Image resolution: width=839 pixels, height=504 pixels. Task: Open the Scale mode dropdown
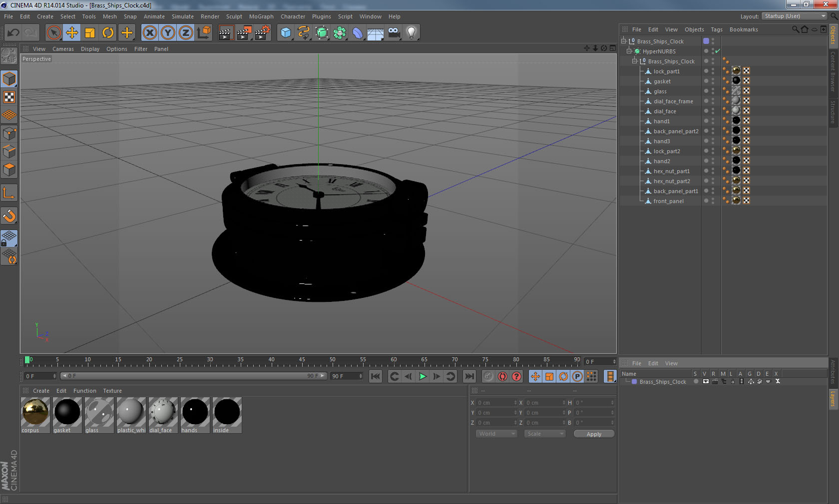(x=545, y=434)
